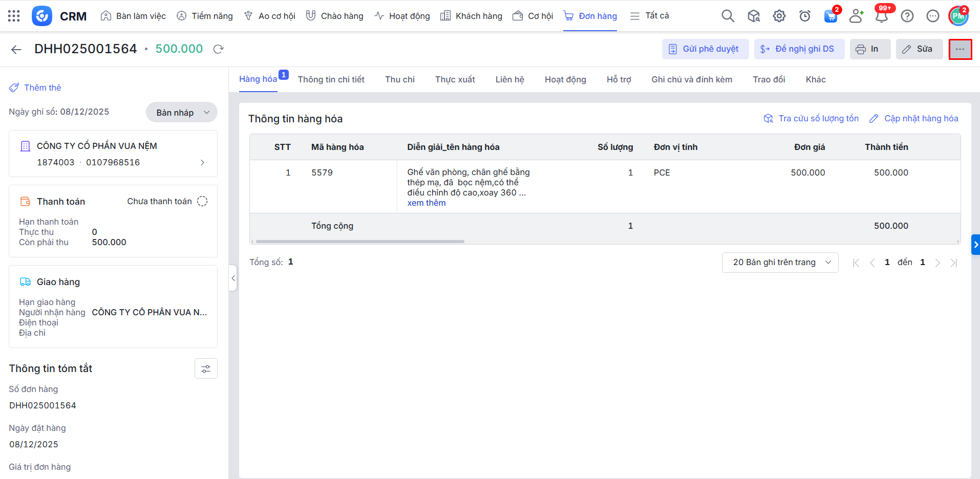This screenshot has width=980, height=479.
Task: Open the settings gear icon
Action: pos(779,16)
